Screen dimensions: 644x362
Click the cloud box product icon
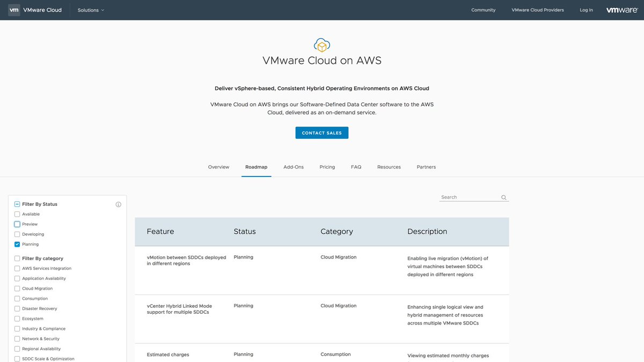(x=322, y=46)
